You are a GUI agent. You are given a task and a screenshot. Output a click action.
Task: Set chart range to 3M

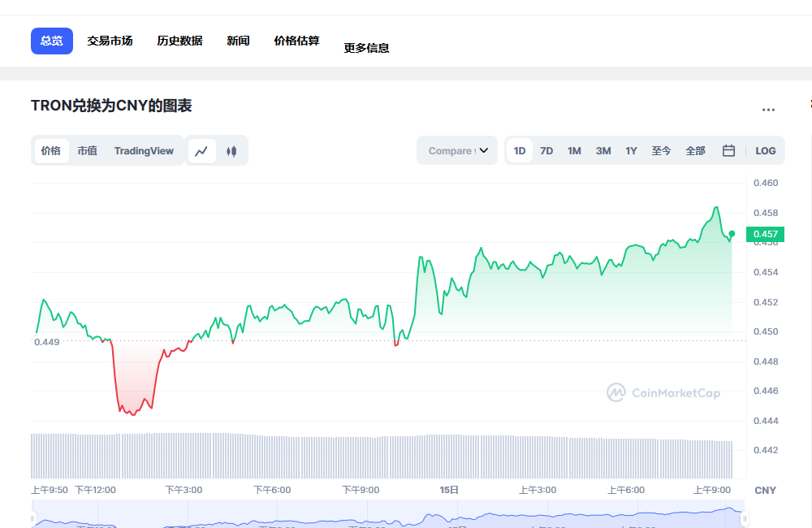click(603, 151)
